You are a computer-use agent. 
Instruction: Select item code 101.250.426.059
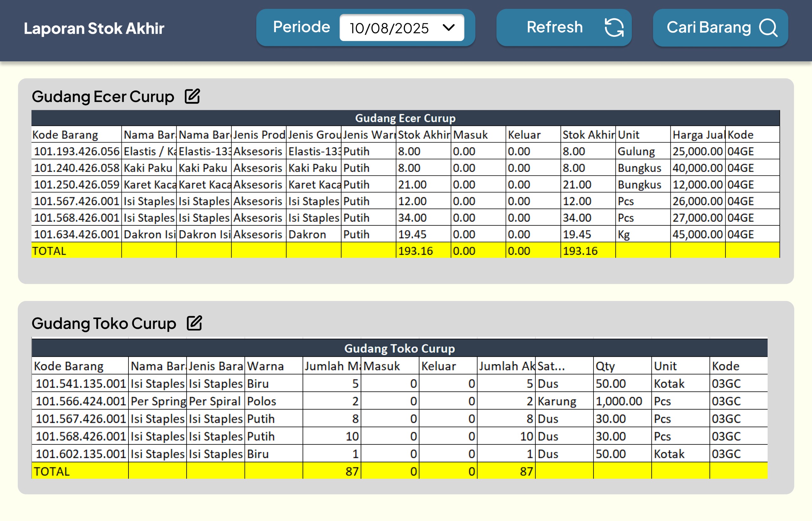pos(77,184)
